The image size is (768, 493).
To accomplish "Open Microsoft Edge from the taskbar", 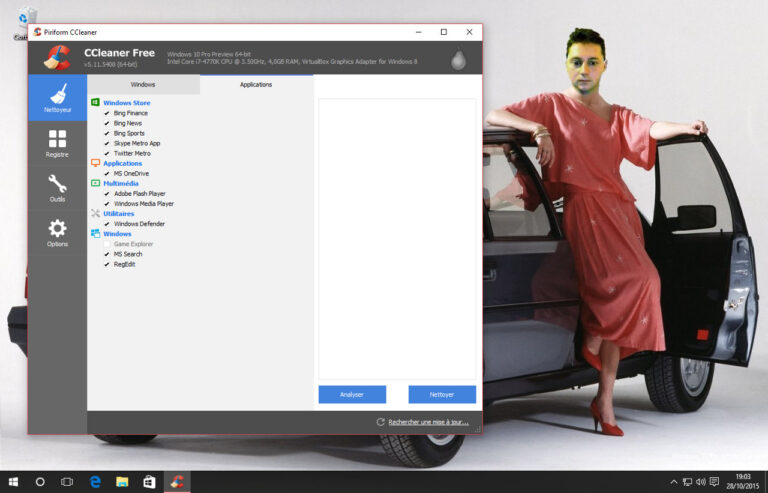I will [x=95, y=481].
